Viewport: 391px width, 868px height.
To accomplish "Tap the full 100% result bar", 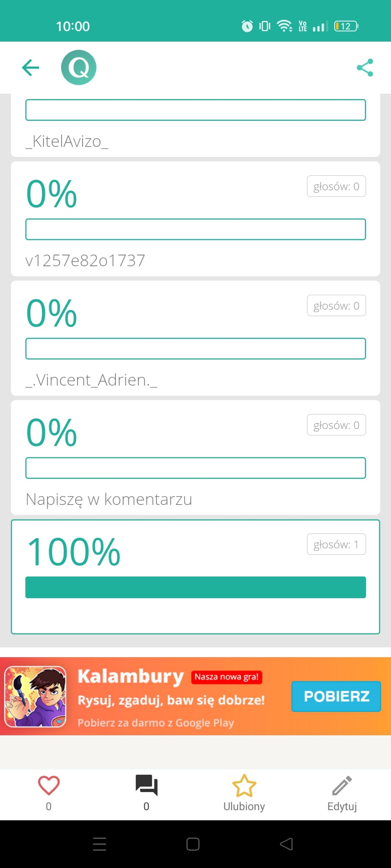I will (195, 587).
